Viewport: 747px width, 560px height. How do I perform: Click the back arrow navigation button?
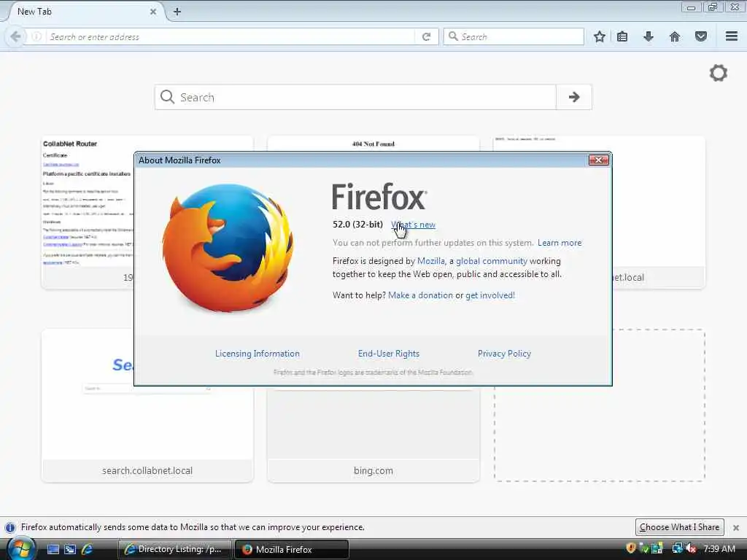15,36
